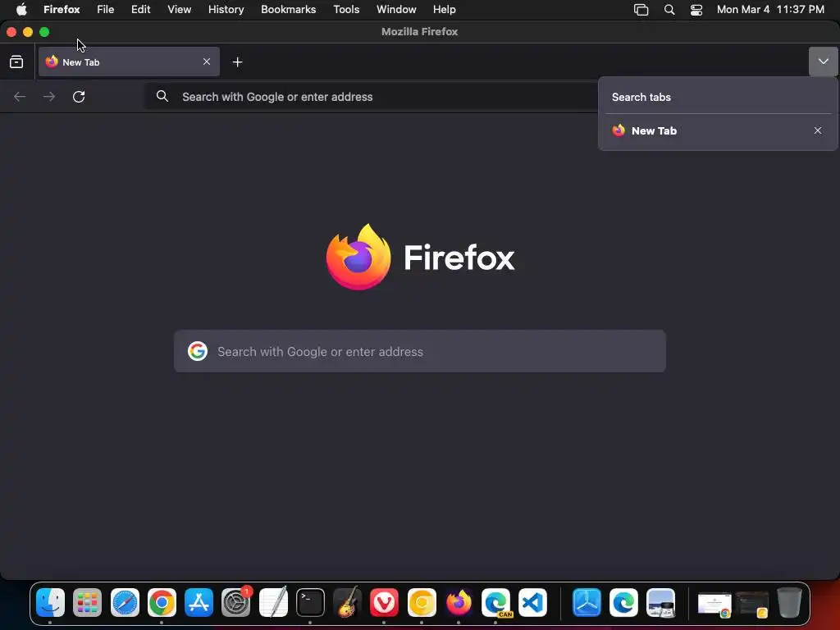
Task: Launch Chrome Canary from the Dock
Action: [x=422, y=603]
